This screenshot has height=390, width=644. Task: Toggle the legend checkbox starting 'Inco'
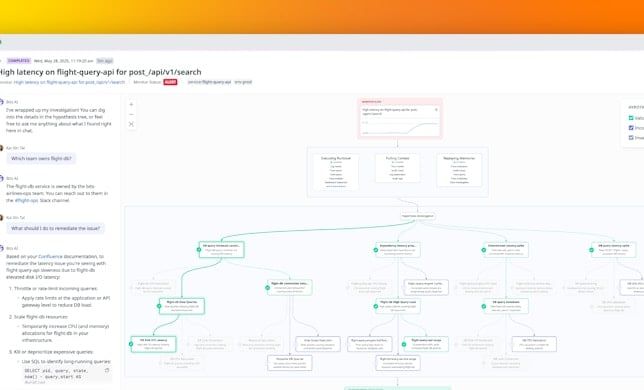coord(631,128)
